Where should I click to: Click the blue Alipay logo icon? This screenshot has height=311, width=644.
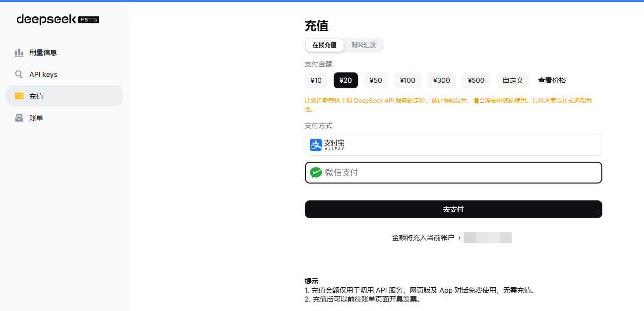pyautogui.click(x=316, y=145)
